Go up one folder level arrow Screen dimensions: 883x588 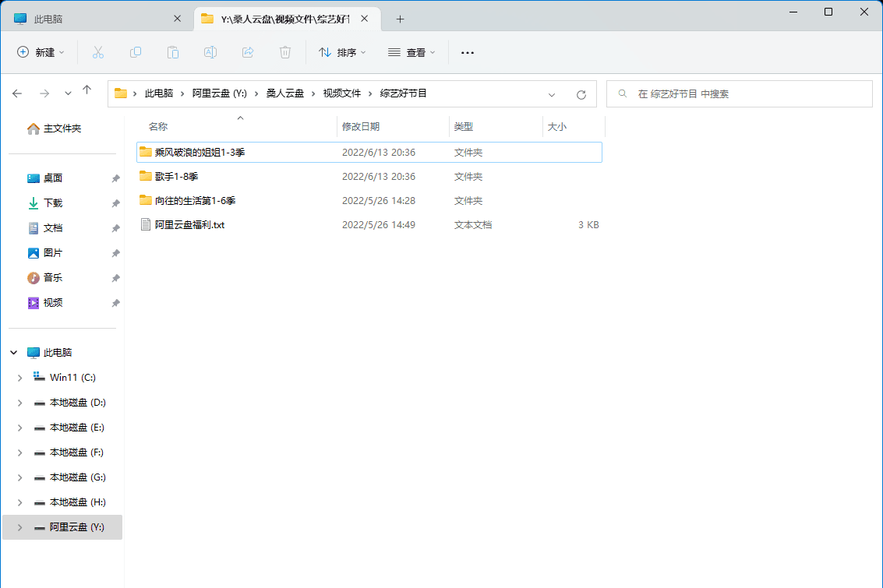[x=87, y=90]
